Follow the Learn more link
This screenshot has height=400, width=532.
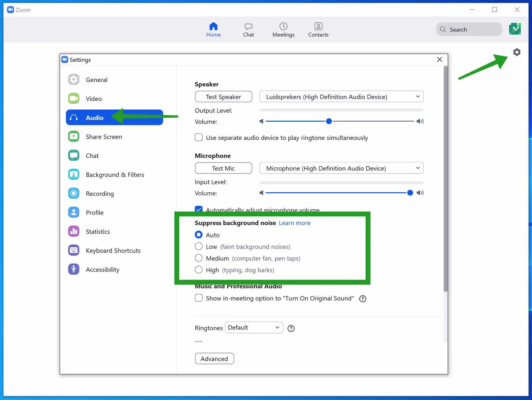point(294,223)
